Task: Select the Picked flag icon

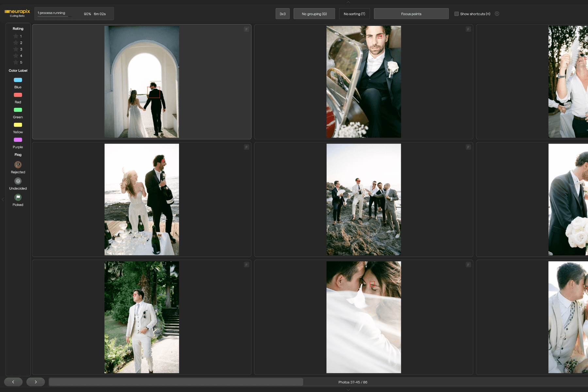Action: [18, 197]
